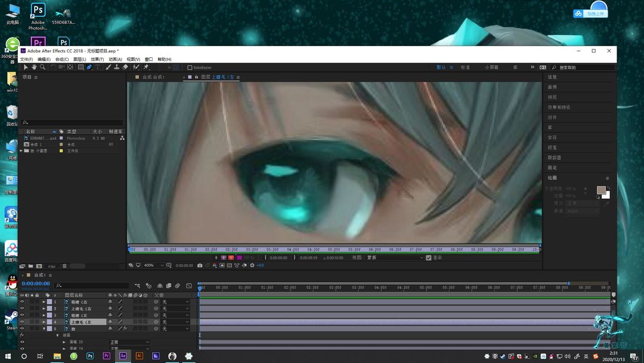Hide layer 1 with its eye icon
The image size is (644, 363).
pos(22,302)
